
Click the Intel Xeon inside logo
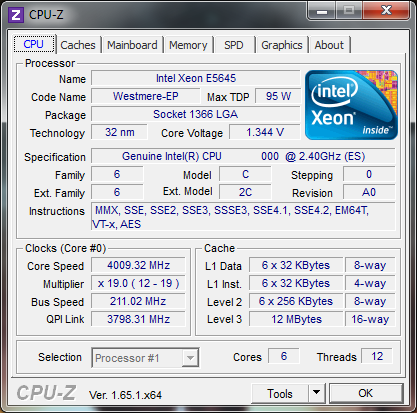(351, 105)
